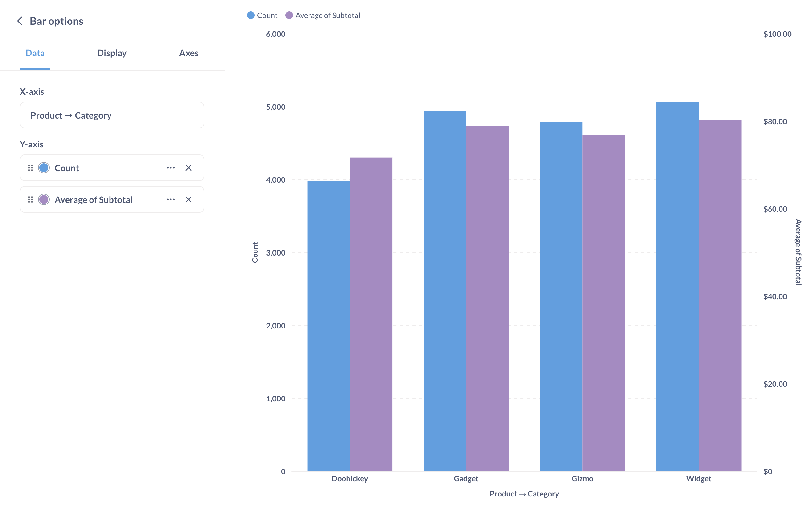The width and height of the screenshot is (812, 506).
Task: Switch to the Display tab
Action: (111, 53)
